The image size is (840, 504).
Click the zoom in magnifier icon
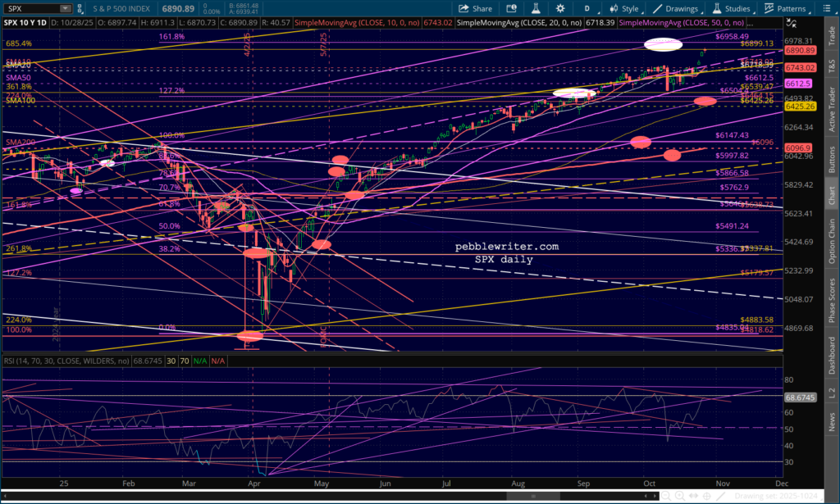coord(679,496)
